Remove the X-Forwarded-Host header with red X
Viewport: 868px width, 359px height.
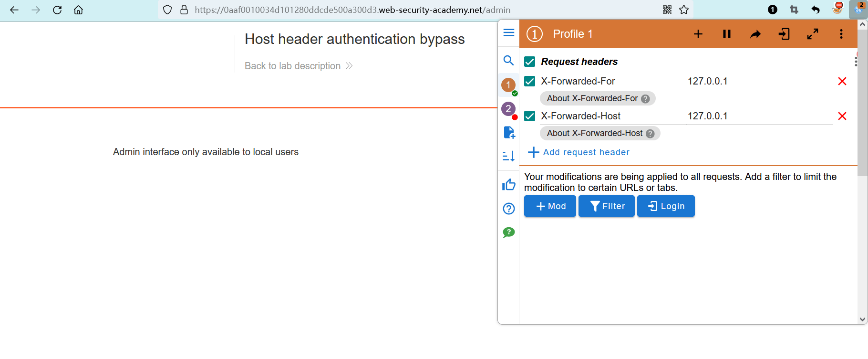tap(842, 116)
